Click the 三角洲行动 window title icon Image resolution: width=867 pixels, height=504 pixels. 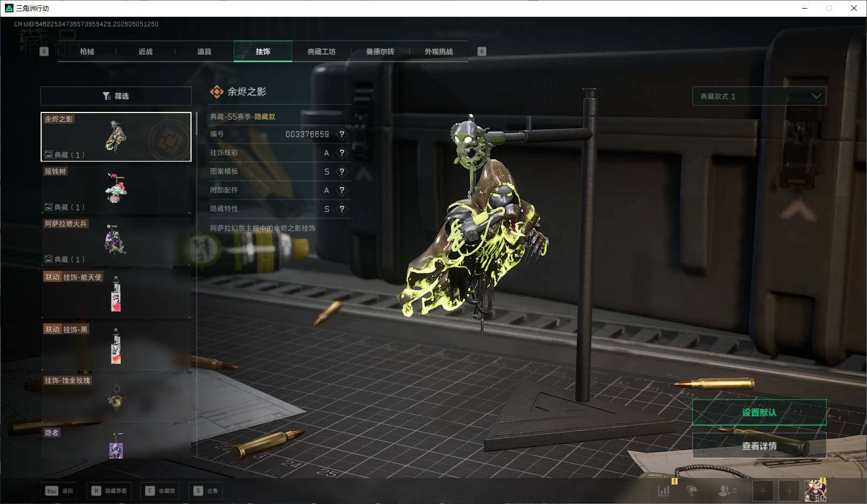9,8
